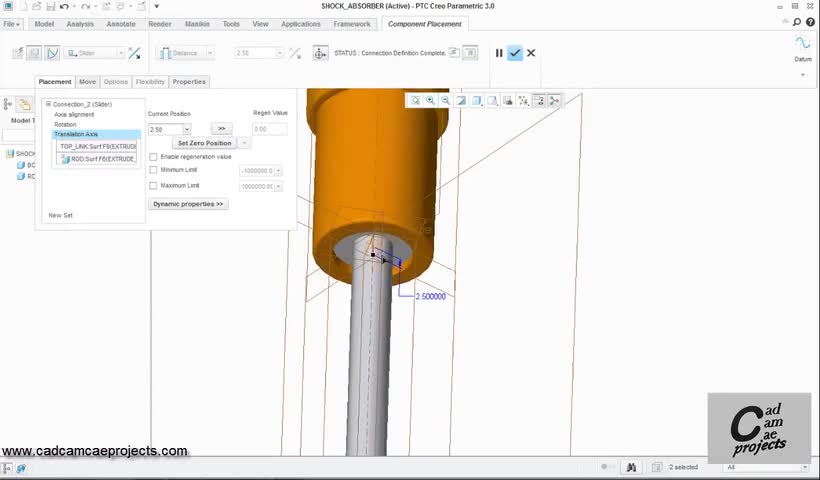Image resolution: width=820 pixels, height=480 pixels.
Task: Click the Redo arrow in quick access toolbar
Action: pos(85,7)
